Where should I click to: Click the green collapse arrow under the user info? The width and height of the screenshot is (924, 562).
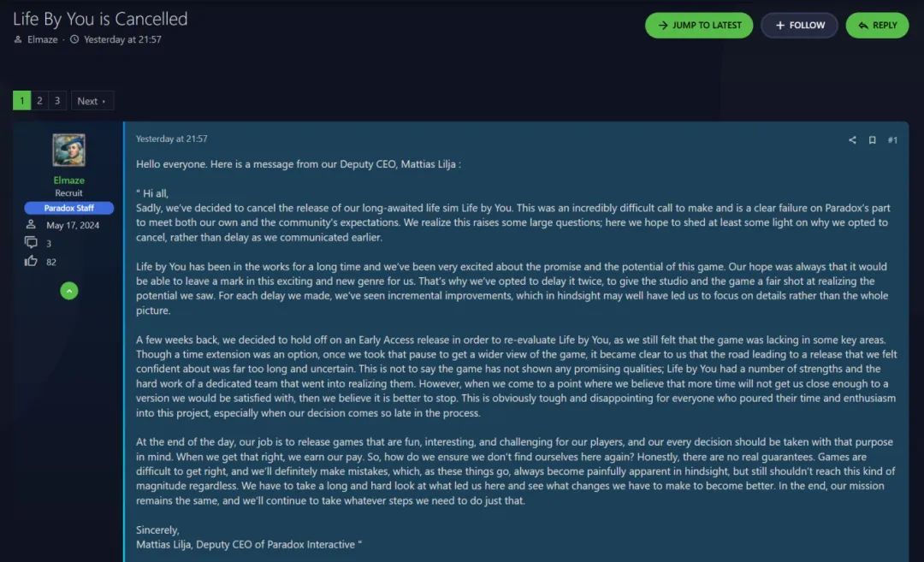[69, 291]
